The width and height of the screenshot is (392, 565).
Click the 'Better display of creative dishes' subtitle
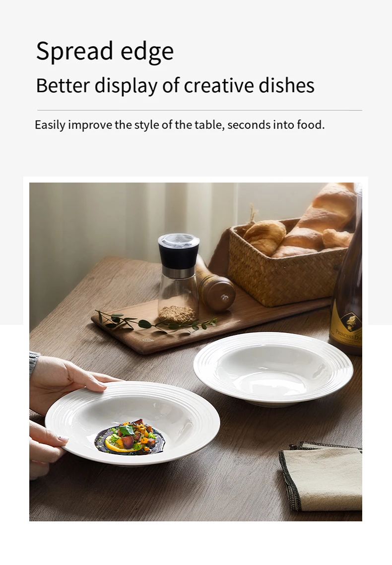click(x=175, y=85)
